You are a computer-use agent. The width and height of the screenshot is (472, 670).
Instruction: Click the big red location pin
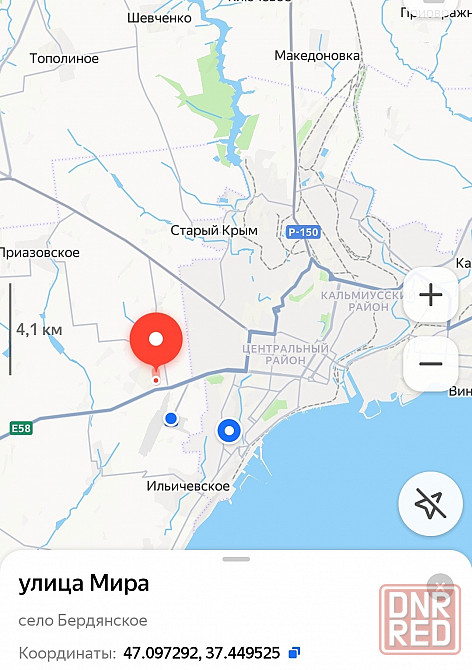[x=156, y=342]
